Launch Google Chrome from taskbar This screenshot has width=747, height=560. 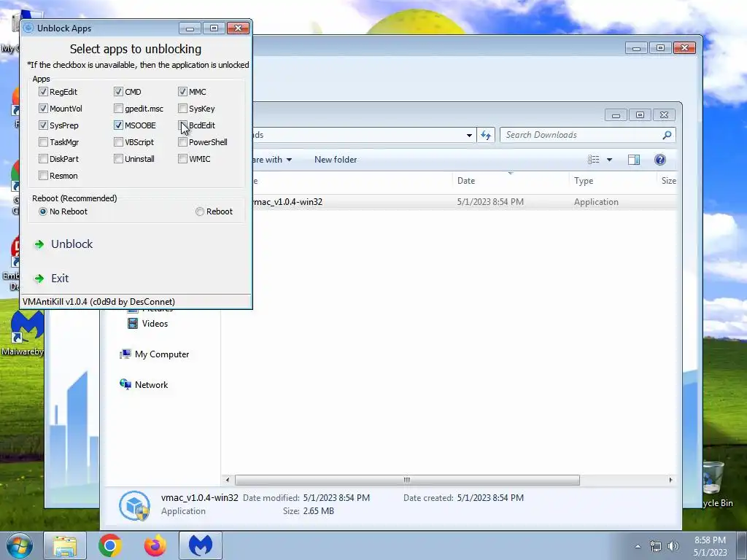[x=110, y=545]
